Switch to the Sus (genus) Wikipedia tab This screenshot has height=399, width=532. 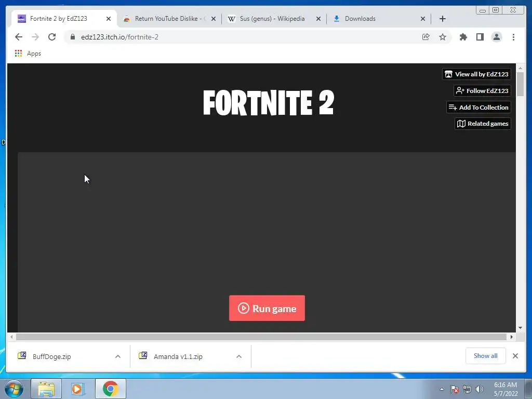pyautogui.click(x=274, y=19)
